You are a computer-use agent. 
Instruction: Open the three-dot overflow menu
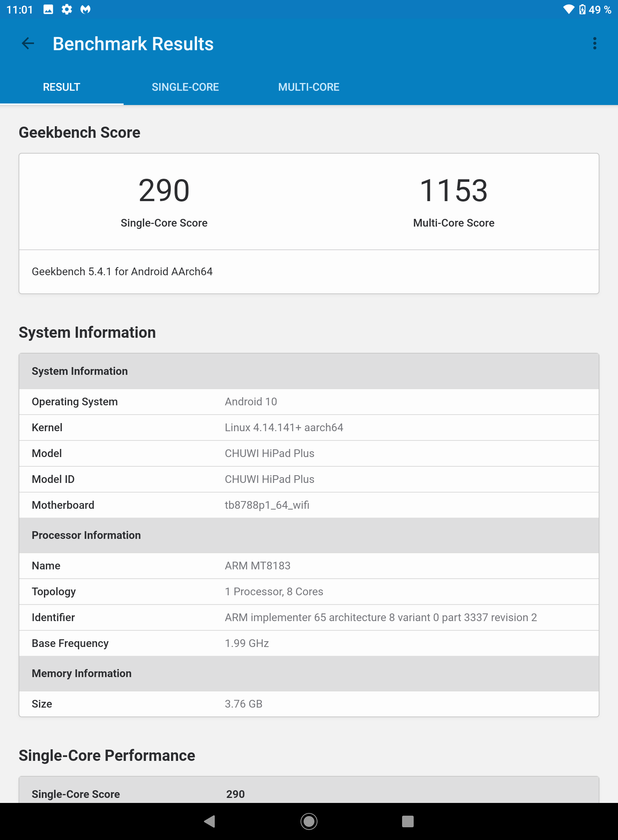(594, 43)
